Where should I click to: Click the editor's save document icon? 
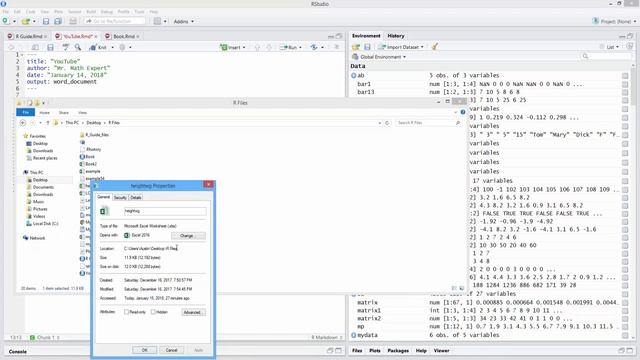[x=50, y=47]
